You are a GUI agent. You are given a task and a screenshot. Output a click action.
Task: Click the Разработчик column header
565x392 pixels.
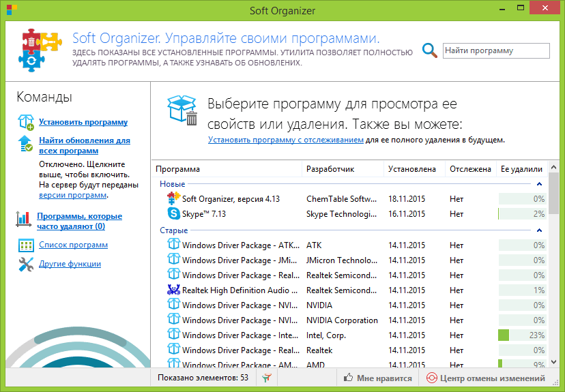(x=330, y=169)
